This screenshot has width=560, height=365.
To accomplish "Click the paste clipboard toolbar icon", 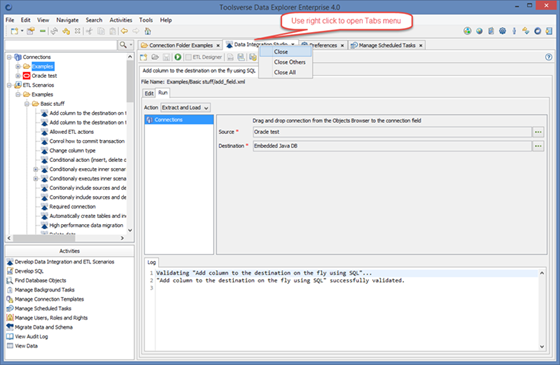I will (112, 31).
